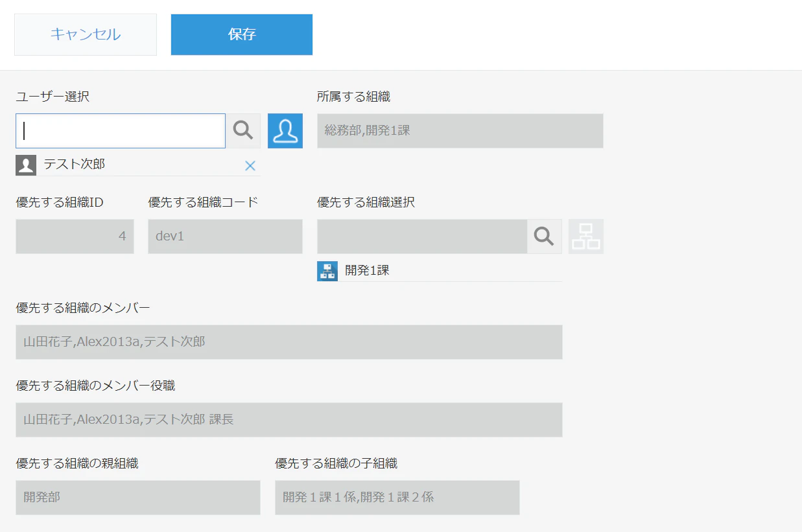Click the 優先する組織ID field

coord(75,237)
